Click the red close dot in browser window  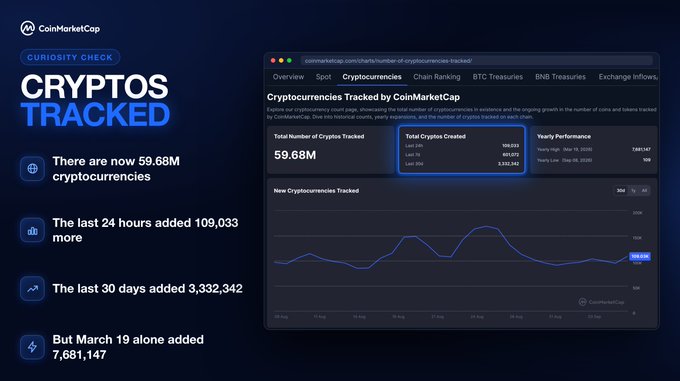tap(273, 61)
